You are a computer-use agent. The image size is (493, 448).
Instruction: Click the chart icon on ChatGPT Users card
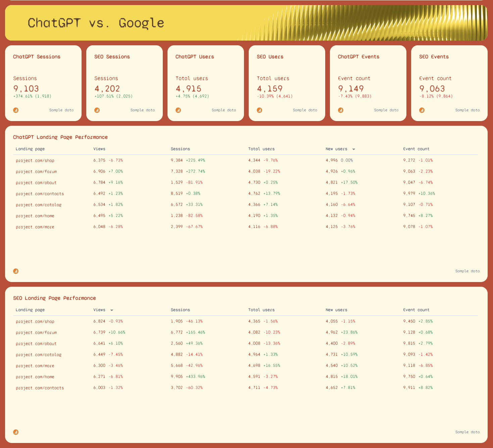[178, 110]
